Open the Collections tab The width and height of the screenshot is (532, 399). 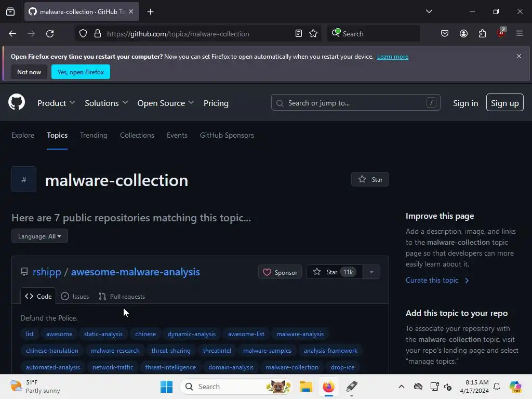point(137,135)
